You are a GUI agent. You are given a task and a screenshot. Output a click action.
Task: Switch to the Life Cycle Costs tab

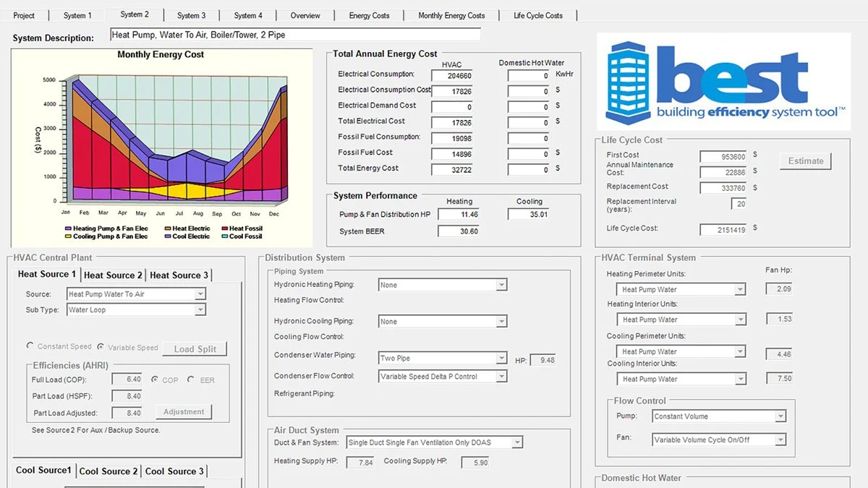pyautogui.click(x=537, y=15)
